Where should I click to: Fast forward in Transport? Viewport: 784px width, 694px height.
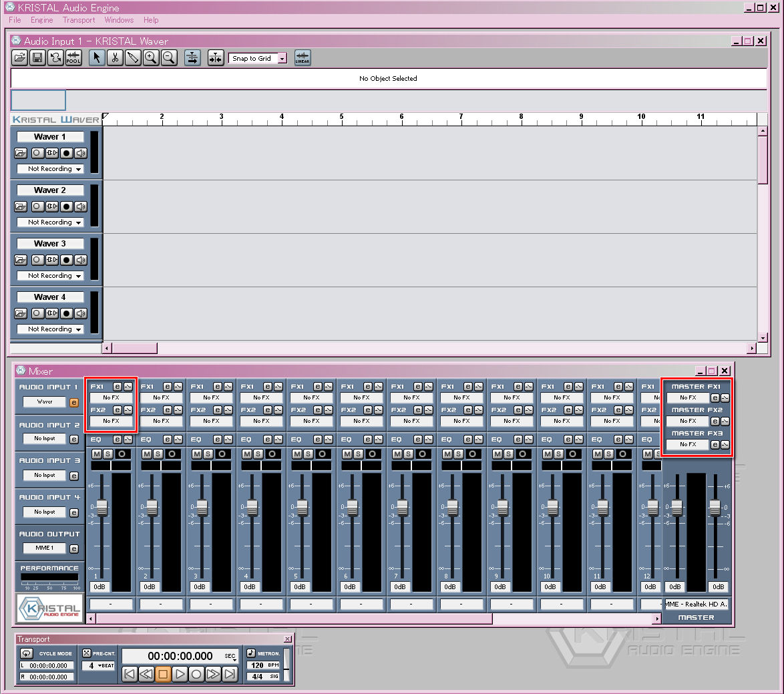(x=213, y=674)
